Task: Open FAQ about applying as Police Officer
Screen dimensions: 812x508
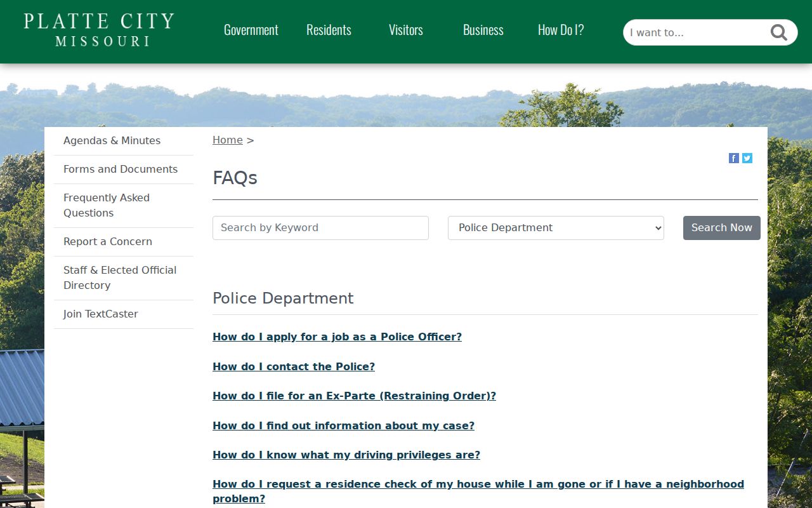Action: (x=337, y=337)
